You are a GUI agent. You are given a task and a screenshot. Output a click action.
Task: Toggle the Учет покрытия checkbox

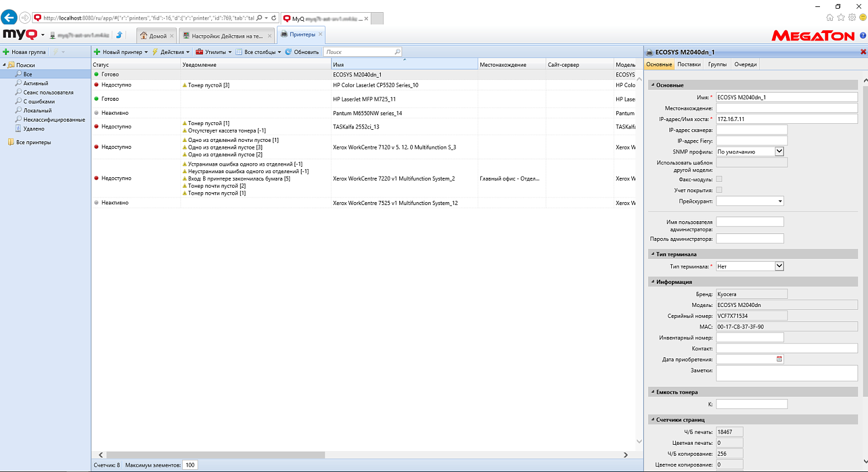[719, 190]
